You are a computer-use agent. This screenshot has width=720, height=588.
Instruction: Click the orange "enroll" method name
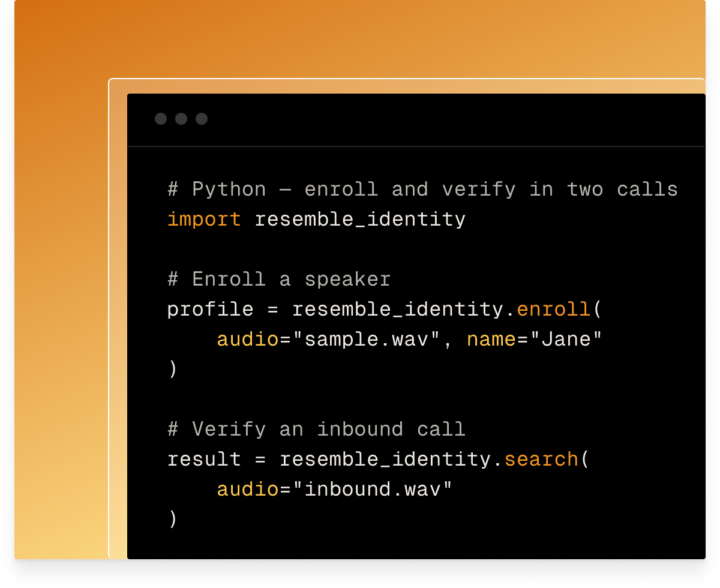[x=553, y=310]
